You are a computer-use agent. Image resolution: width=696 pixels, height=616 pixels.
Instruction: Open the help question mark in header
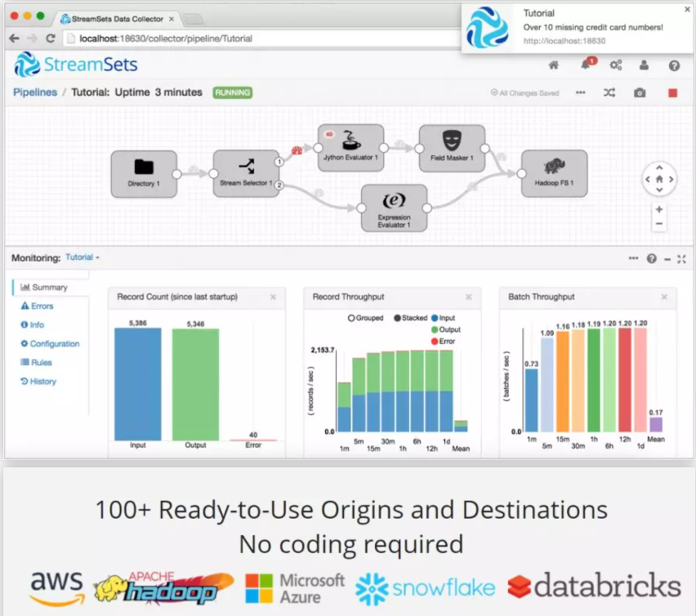pos(674,65)
